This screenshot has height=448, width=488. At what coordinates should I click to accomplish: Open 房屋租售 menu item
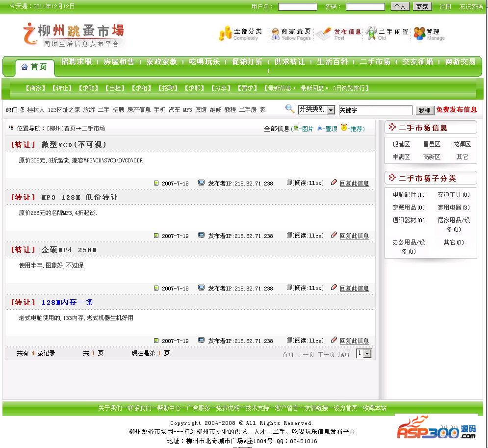coord(119,62)
